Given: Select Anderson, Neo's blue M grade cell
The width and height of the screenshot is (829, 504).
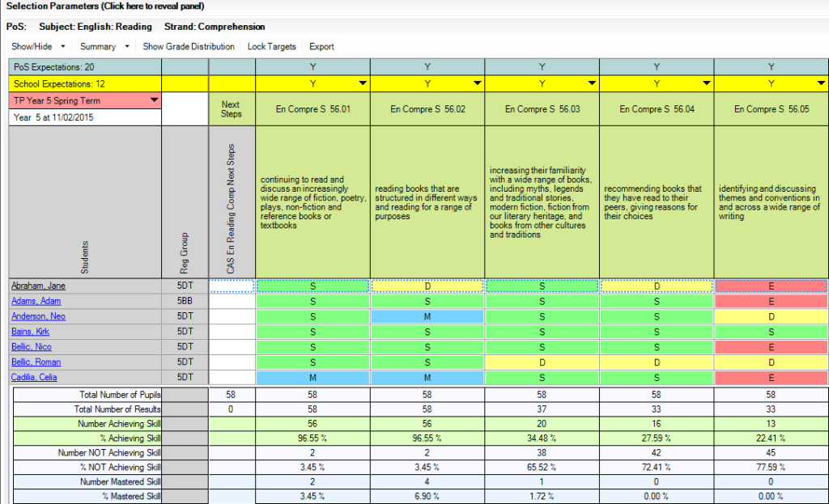Looking at the screenshot, I should pos(427,316).
